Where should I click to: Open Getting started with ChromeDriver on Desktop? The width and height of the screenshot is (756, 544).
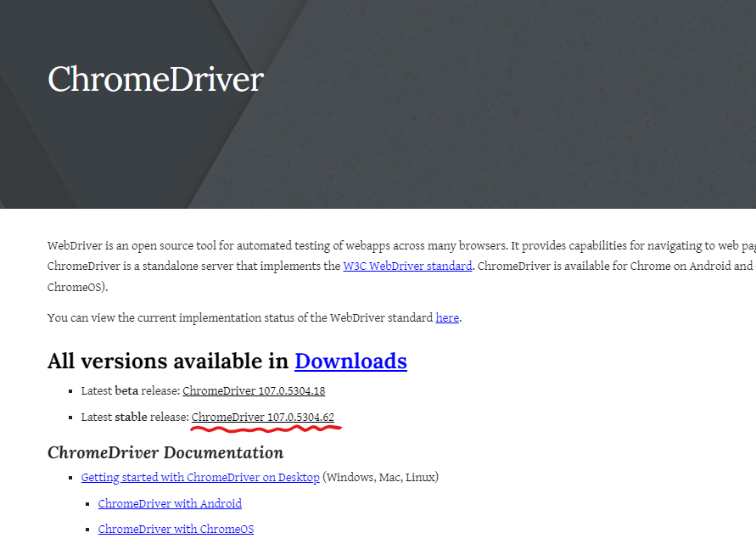tap(200, 478)
